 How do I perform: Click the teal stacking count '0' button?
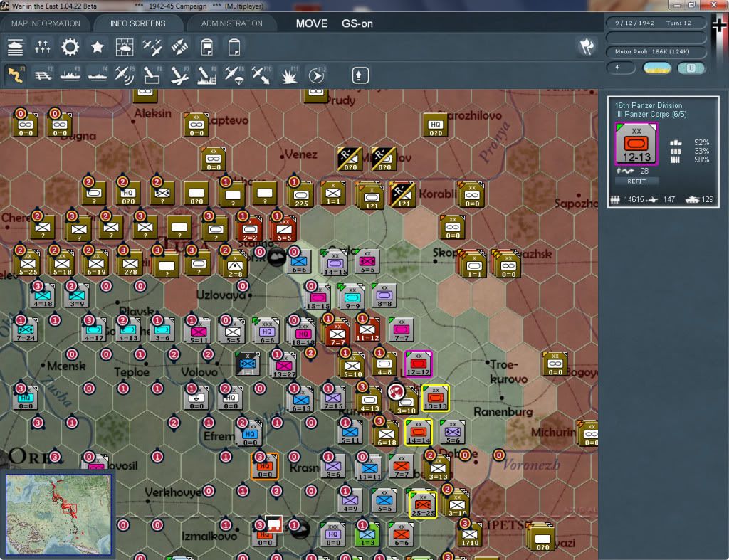(x=691, y=68)
